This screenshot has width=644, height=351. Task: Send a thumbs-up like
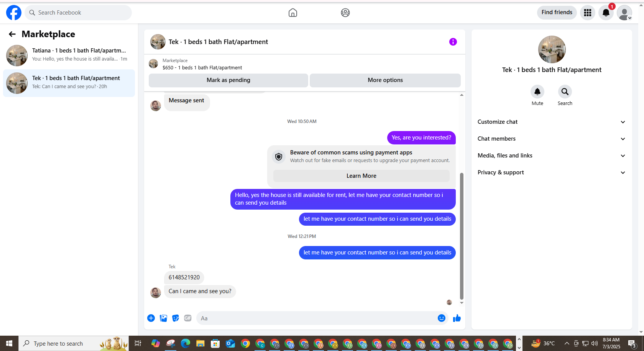(457, 318)
